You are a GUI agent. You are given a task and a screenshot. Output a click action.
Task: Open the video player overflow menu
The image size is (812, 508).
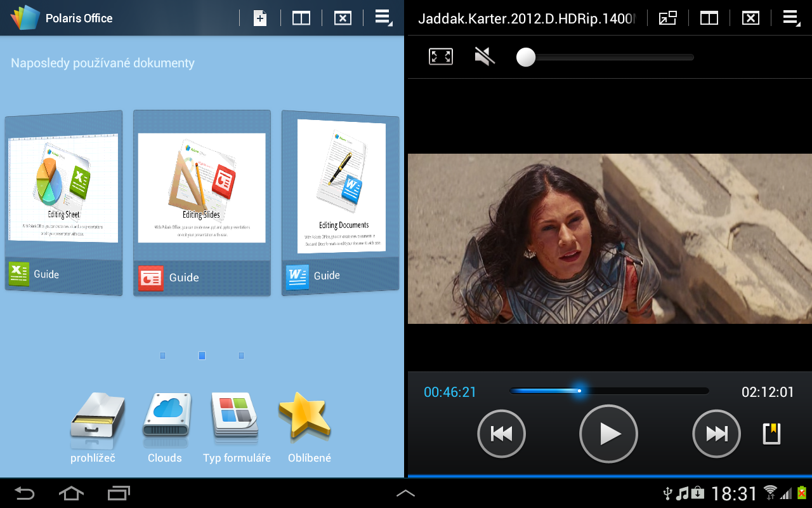point(791,17)
